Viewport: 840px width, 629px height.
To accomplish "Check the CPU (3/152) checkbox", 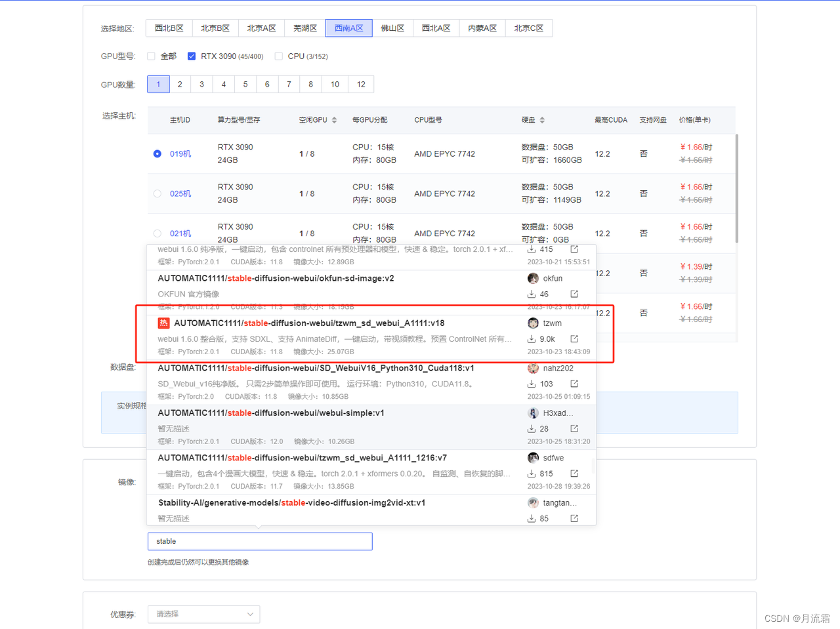I will pyautogui.click(x=279, y=56).
